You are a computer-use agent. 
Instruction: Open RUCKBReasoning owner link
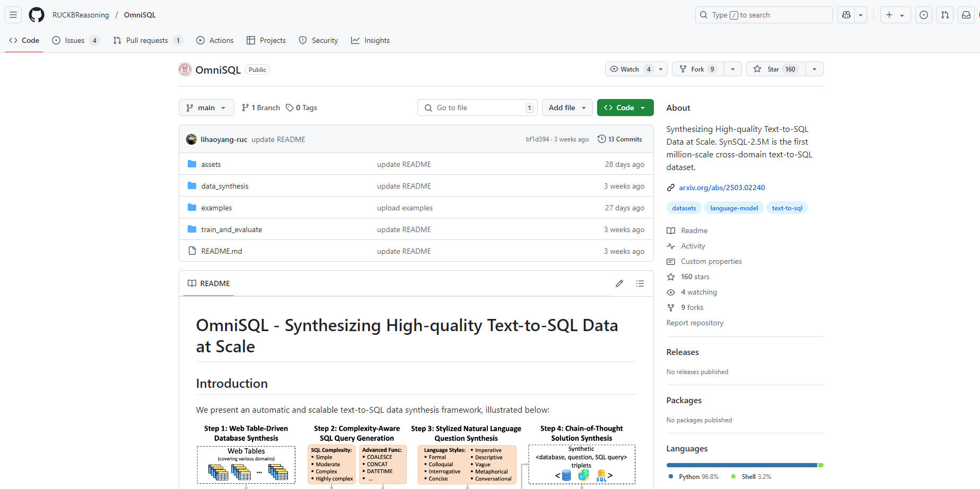[x=81, y=15]
